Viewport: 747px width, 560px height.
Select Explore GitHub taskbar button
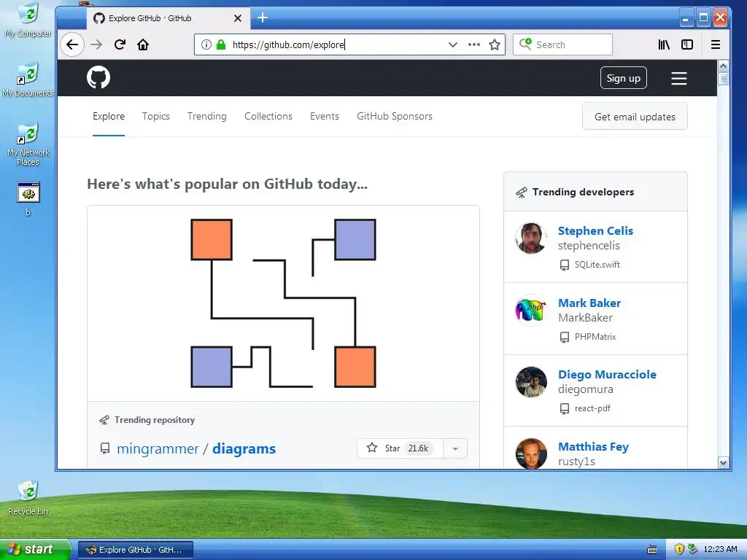click(135, 550)
